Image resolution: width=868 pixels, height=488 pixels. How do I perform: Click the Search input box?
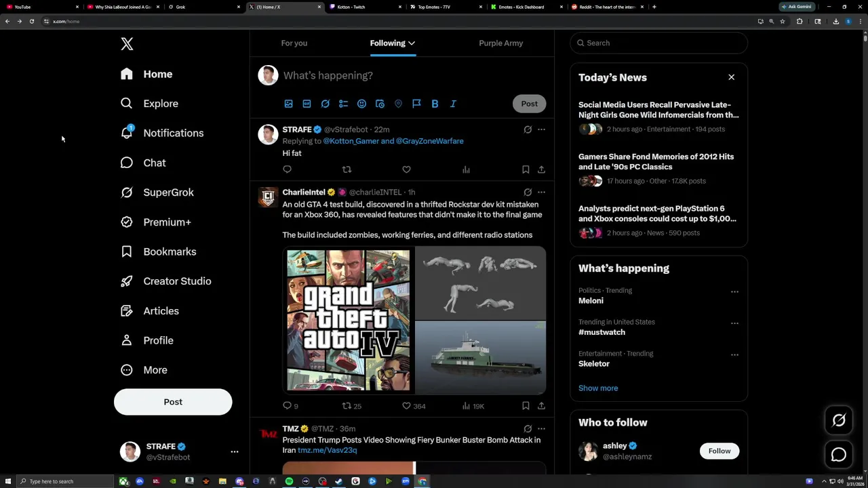click(x=658, y=43)
